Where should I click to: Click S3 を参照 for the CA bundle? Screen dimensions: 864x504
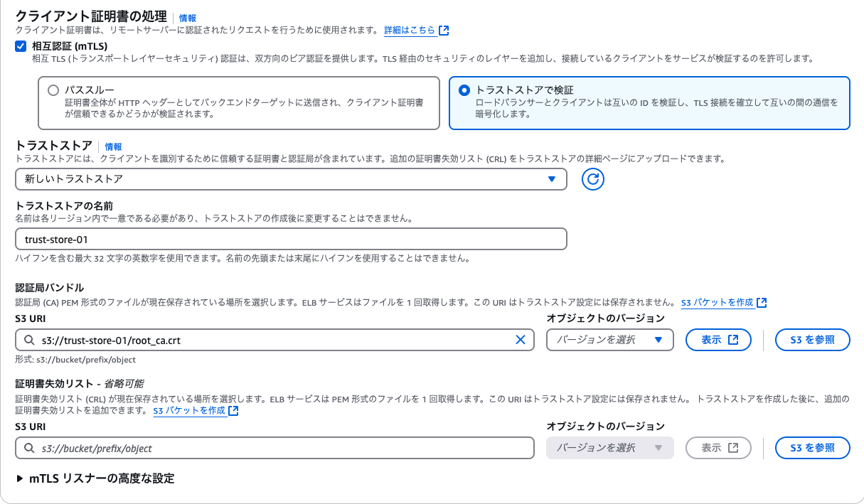[x=813, y=339]
